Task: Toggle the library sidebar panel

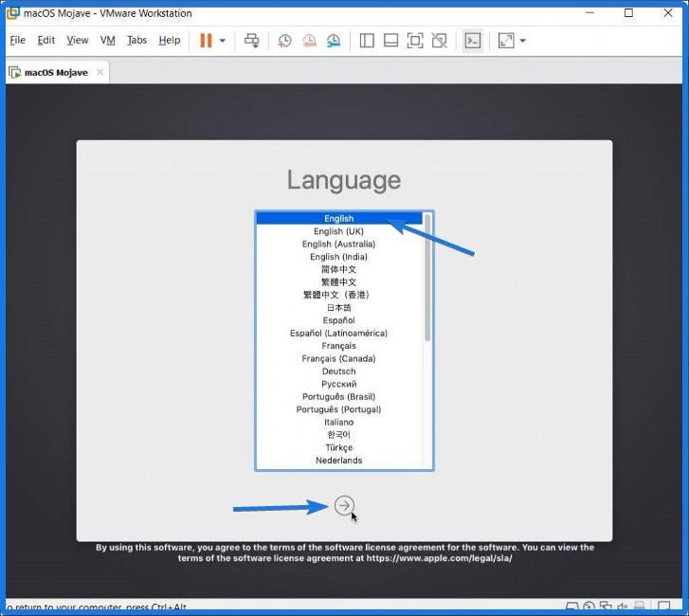Action: (367, 41)
